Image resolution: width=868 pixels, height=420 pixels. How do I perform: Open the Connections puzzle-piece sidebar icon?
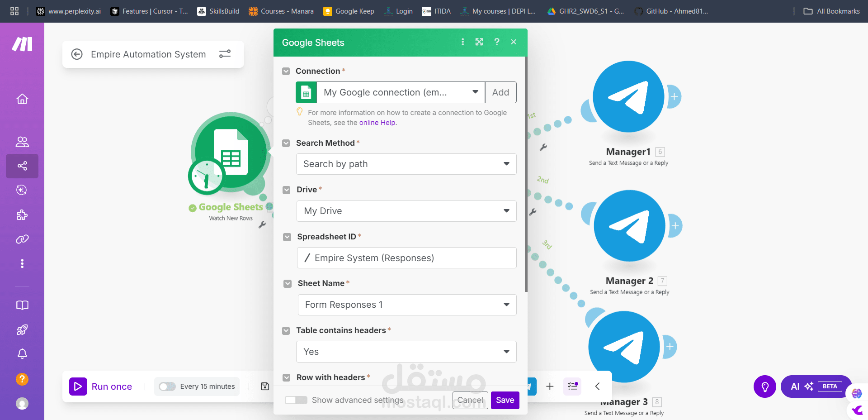(x=22, y=215)
